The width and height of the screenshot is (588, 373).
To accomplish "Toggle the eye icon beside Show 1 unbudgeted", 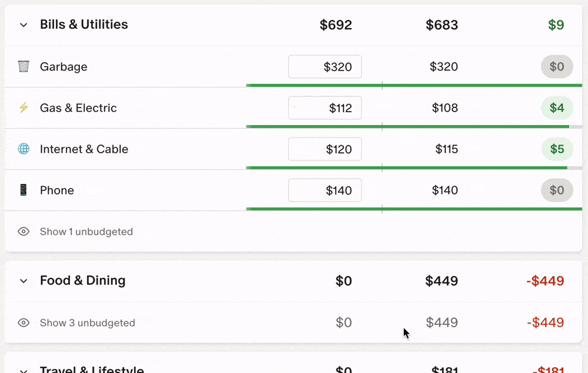I will [24, 231].
